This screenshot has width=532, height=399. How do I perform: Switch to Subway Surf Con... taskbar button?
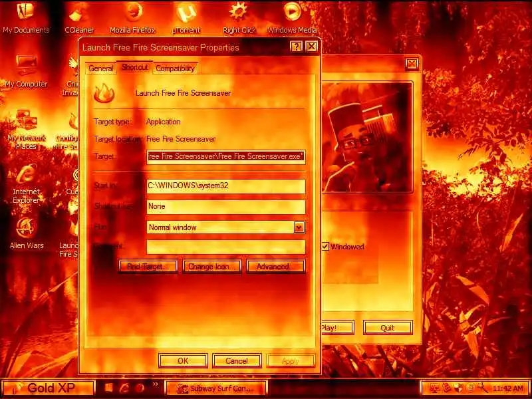216,388
